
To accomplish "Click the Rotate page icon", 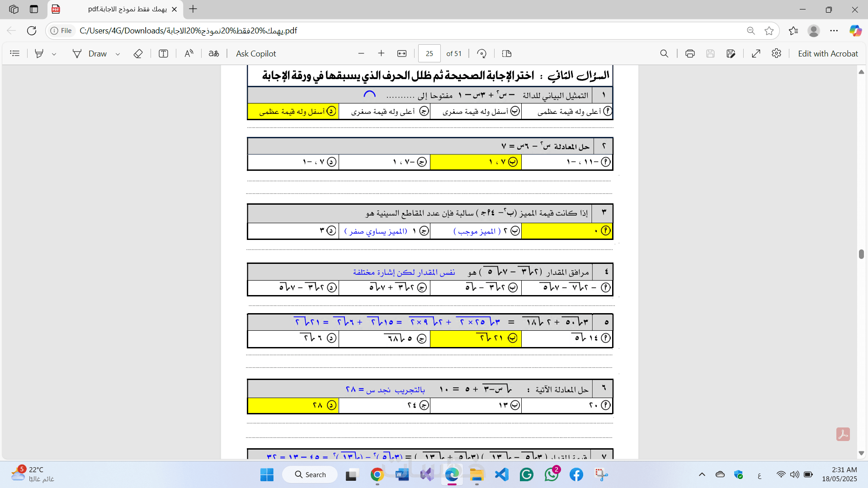I will (x=481, y=54).
